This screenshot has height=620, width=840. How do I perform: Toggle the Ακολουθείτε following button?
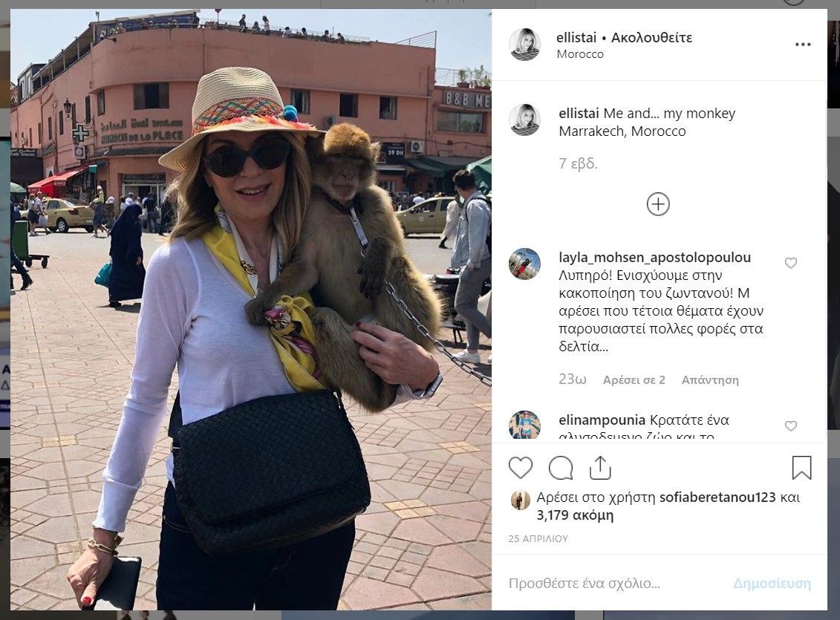pyautogui.click(x=651, y=37)
